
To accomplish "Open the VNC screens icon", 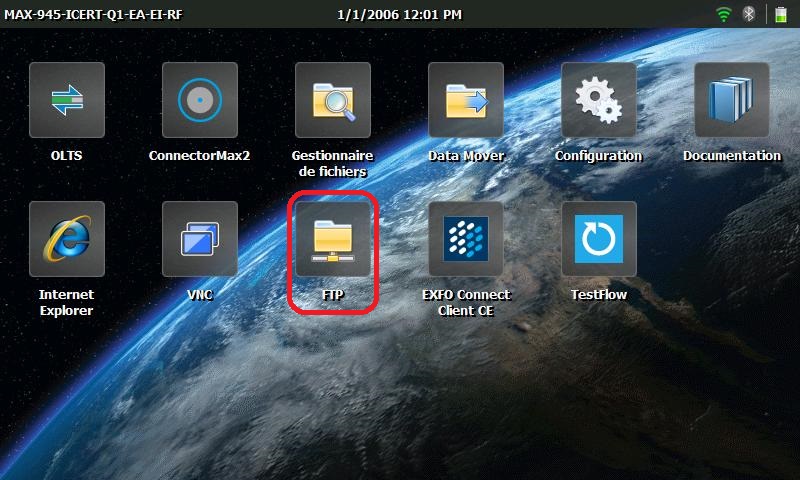I will coord(200,239).
